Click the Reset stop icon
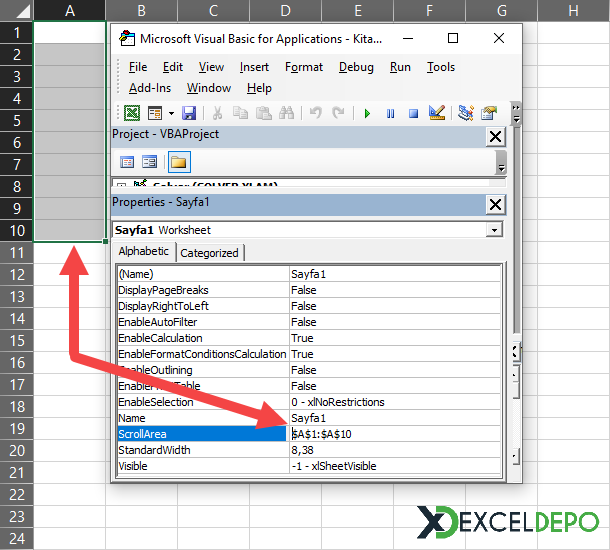This screenshot has width=610, height=550. coord(412,114)
